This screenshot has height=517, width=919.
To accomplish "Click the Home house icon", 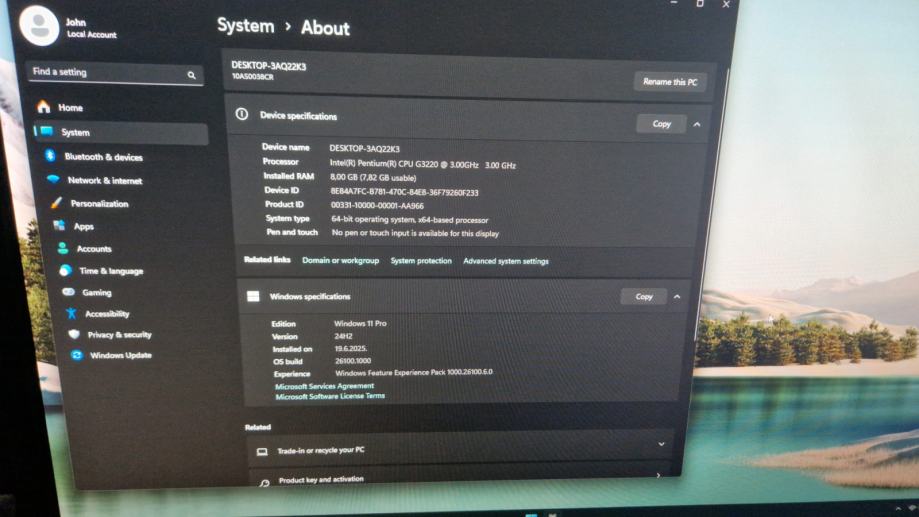I will point(43,107).
